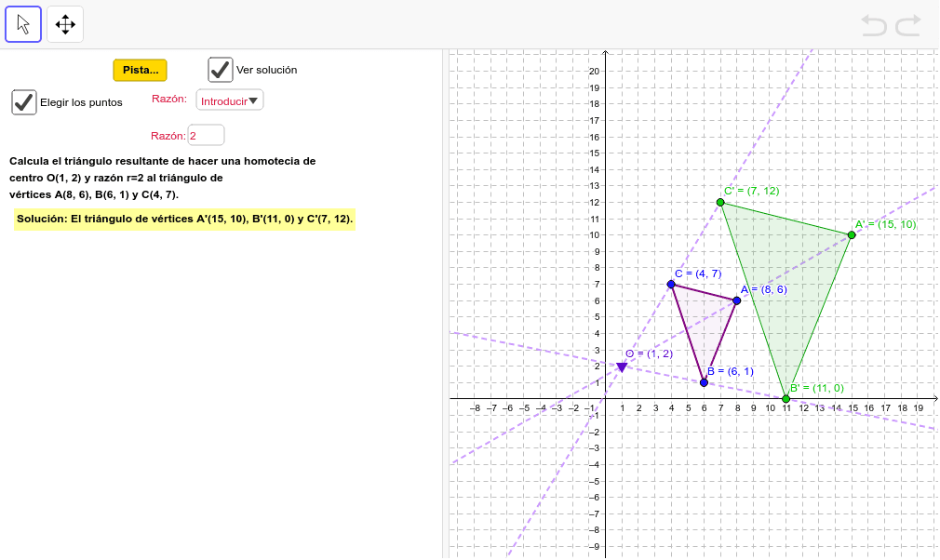
Task: Click the Razón input field containing 2
Action: point(207,136)
